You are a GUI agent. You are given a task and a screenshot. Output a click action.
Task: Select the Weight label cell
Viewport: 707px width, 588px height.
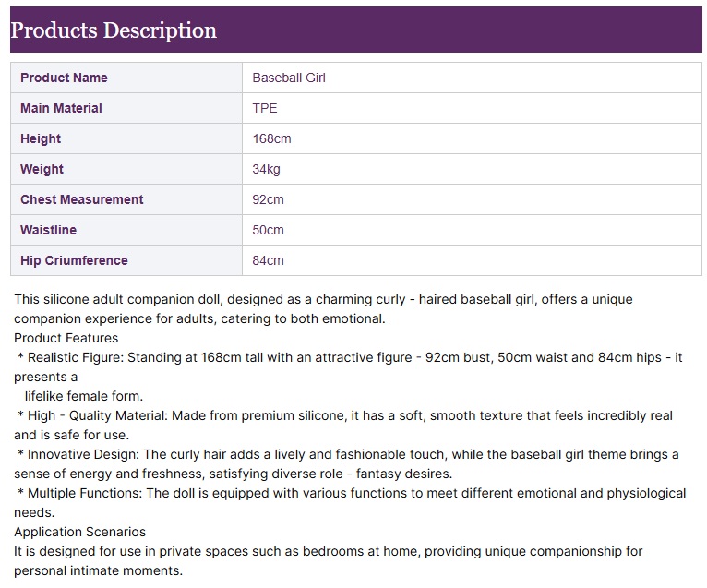pyautogui.click(x=42, y=169)
